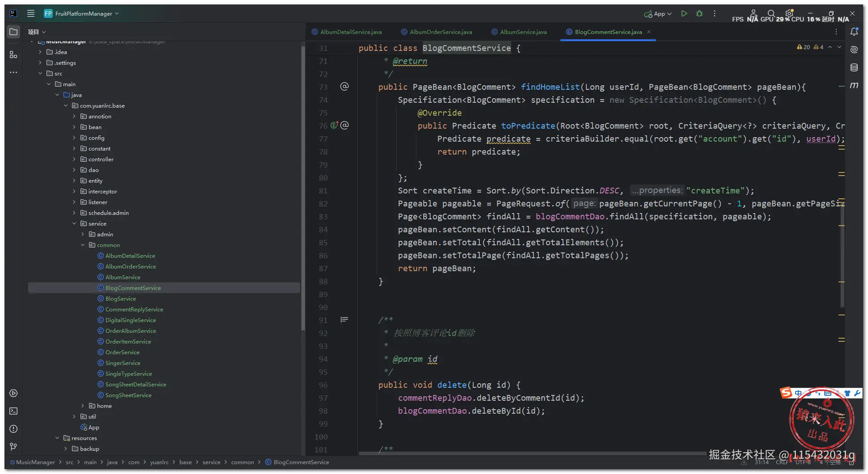Open the Project tool window

(13, 32)
